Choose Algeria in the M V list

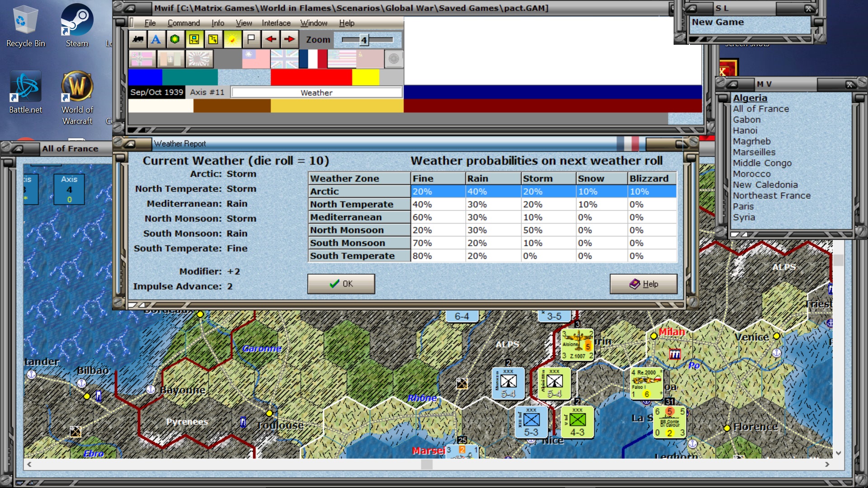pyautogui.click(x=750, y=98)
